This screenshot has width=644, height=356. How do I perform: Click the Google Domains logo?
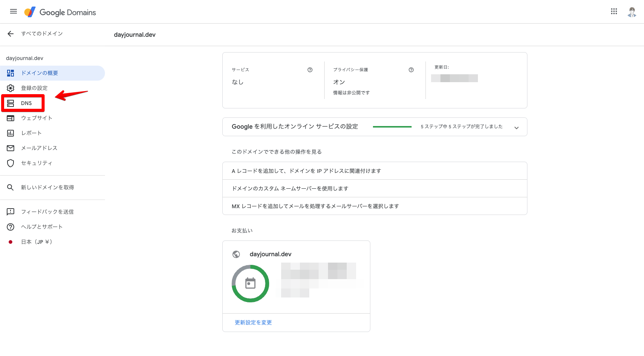click(60, 12)
